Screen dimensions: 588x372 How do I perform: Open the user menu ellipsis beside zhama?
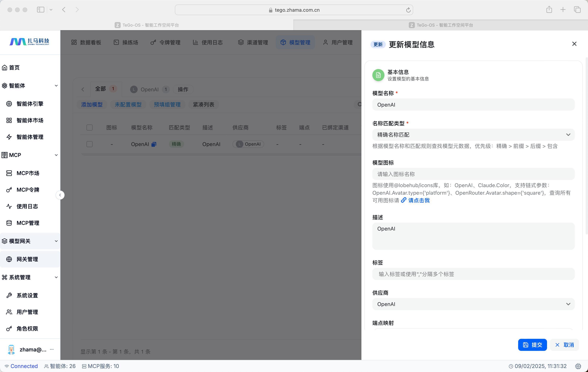pos(52,349)
